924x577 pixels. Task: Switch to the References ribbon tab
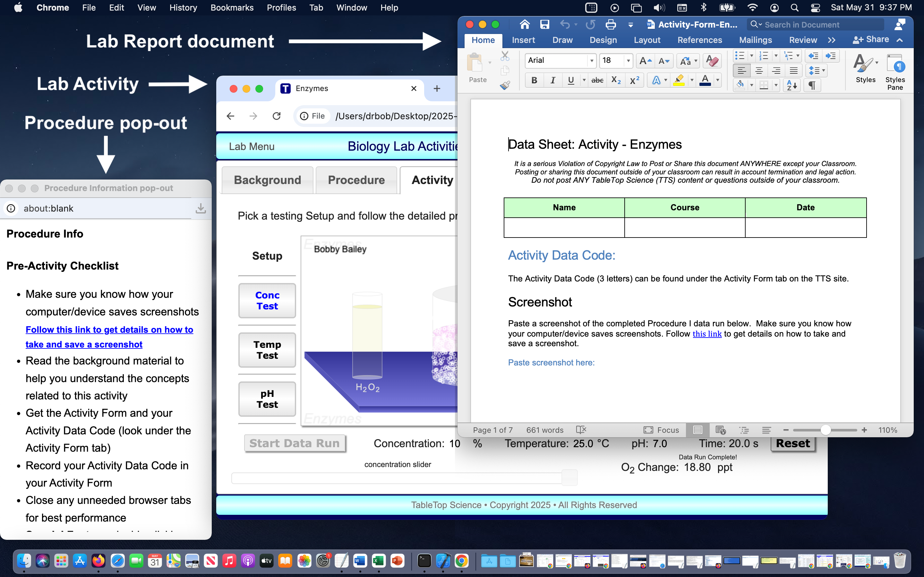(x=699, y=40)
